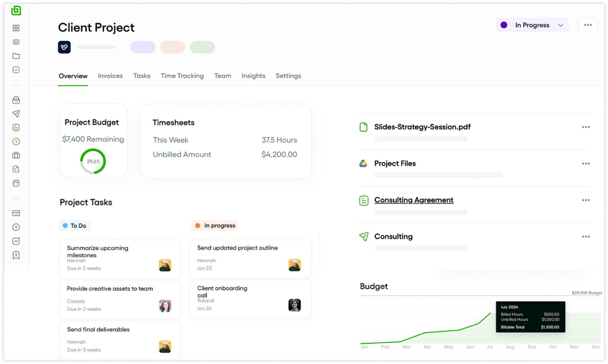
Task: Open the calendar sidebar icon
Action: [16, 183]
